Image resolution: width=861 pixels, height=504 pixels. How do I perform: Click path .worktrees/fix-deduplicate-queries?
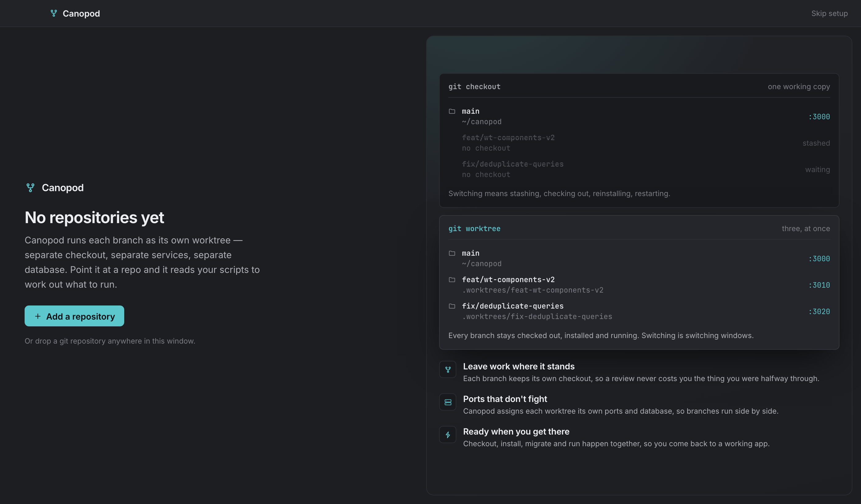[x=537, y=317]
